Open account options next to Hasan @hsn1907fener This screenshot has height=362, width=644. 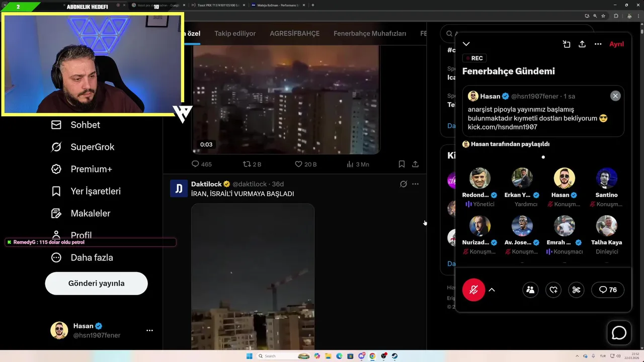149,330
